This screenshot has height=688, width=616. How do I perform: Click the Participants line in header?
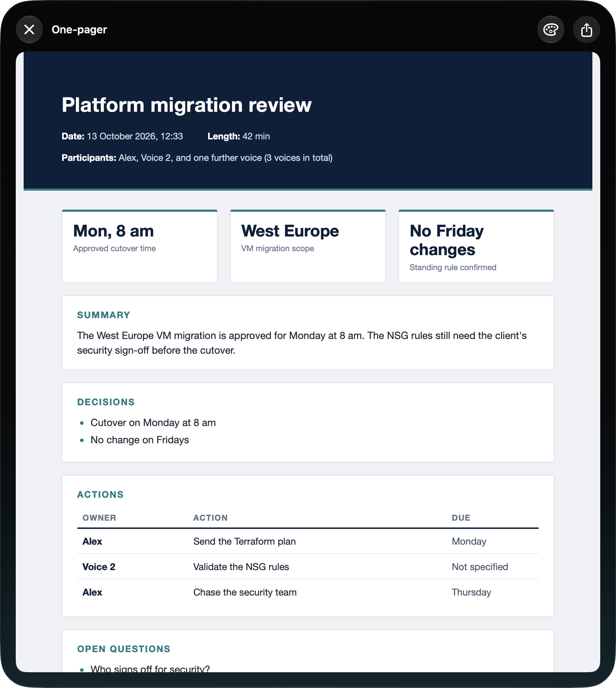point(197,158)
